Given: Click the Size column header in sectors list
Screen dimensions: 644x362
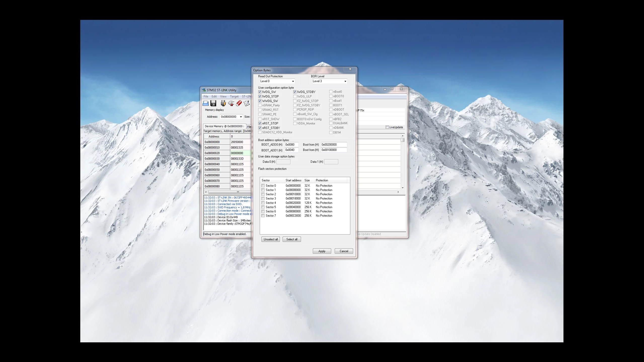Looking at the screenshot, I should pyautogui.click(x=308, y=180).
